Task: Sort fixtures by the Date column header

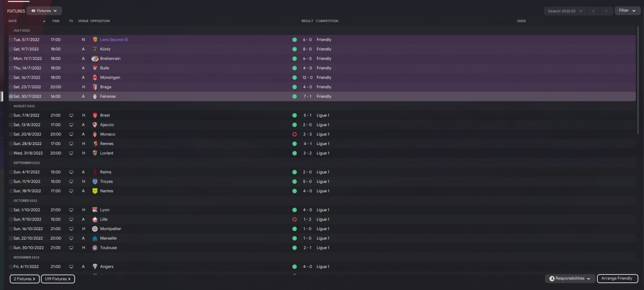Action: (13, 21)
